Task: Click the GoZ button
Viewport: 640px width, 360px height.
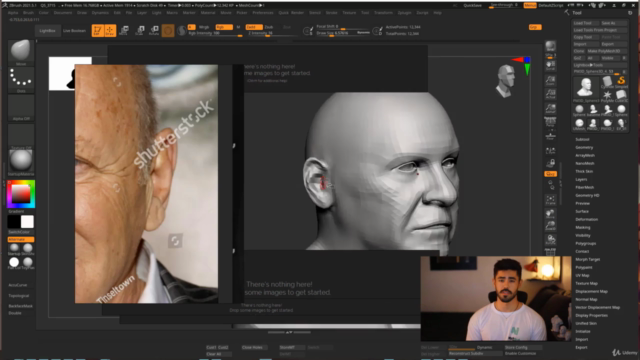Action: [x=578, y=58]
